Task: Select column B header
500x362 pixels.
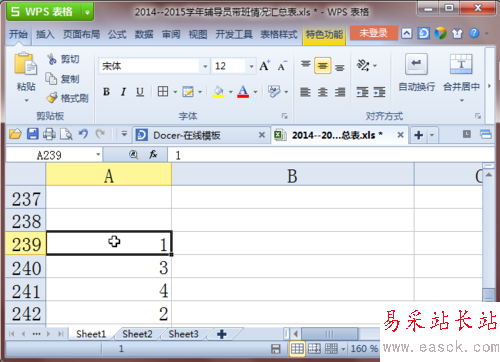Action: (293, 175)
